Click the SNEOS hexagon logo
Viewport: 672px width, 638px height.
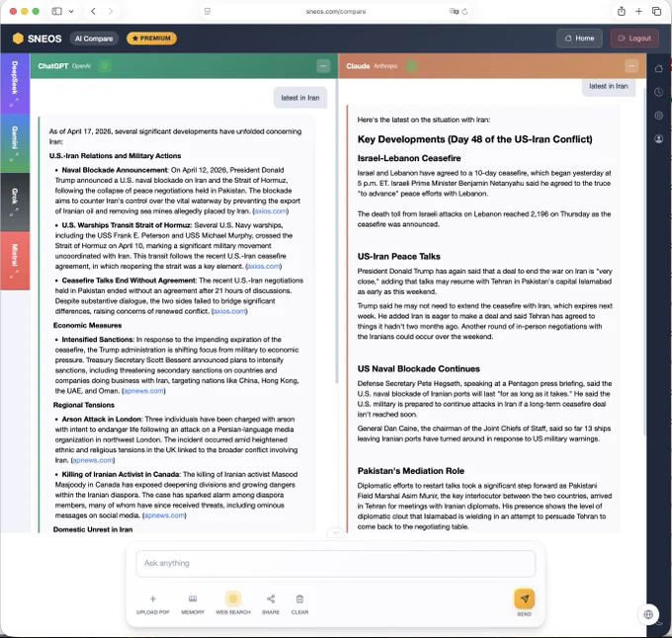pos(18,39)
